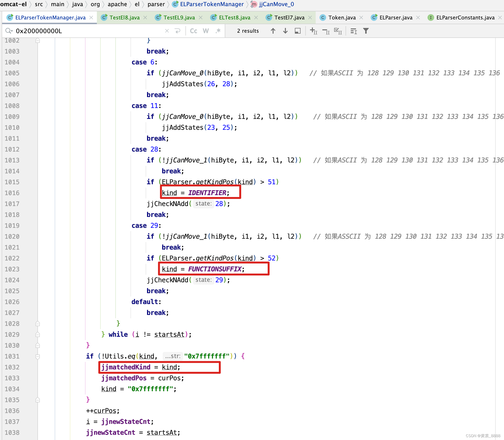This screenshot has height=440, width=504.
Task: Close the TestEl8.java tab
Action: (x=145, y=18)
